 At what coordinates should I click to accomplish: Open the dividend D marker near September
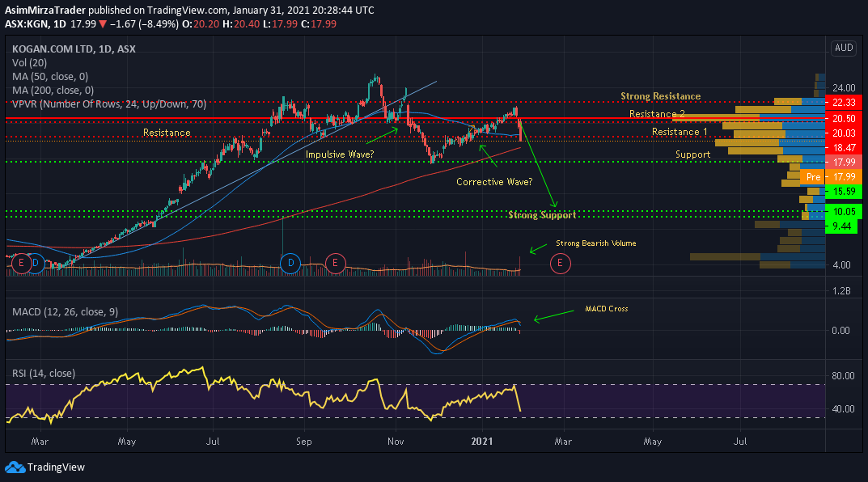pyautogui.click(x=290, y=263)
